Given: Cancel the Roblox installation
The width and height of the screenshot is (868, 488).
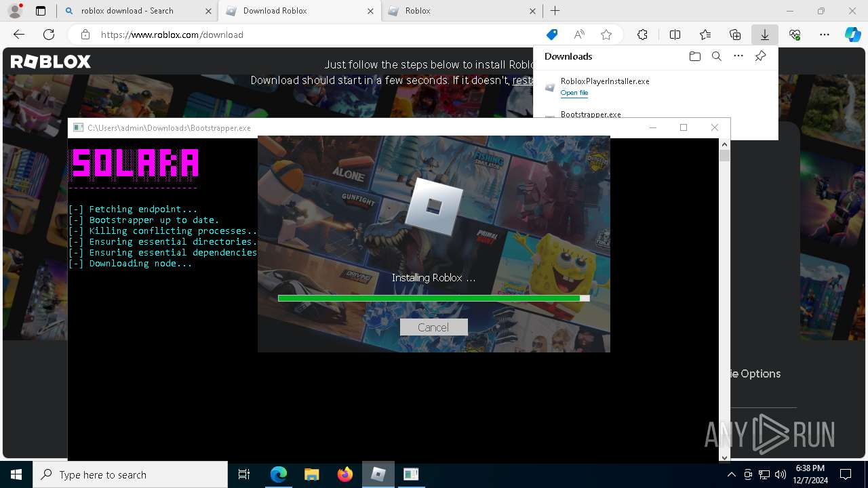Looking at the screenshot, I should [x=433, y=327].
